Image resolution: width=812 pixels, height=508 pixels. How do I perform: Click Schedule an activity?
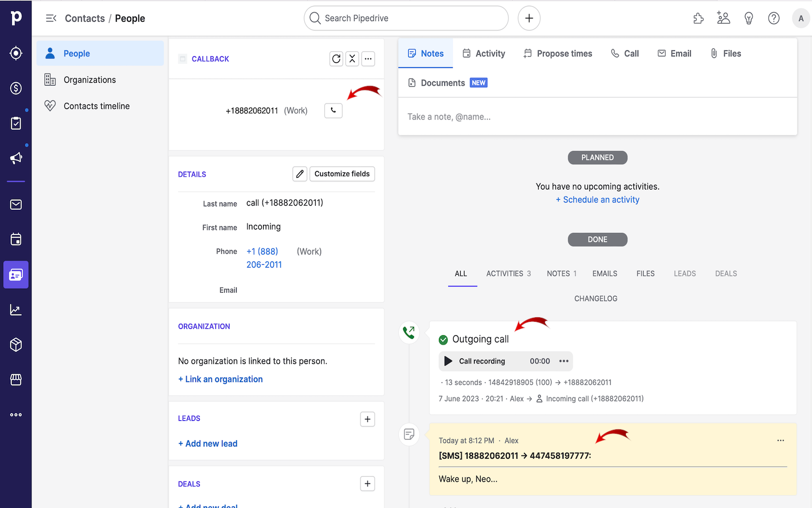(598, 199)
